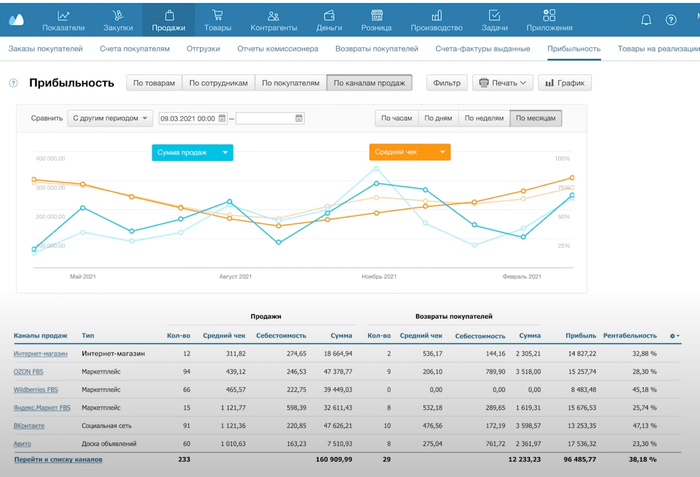Open the Показатели section icon
This screenshot has height=477, width=700.
click(64, 16)
